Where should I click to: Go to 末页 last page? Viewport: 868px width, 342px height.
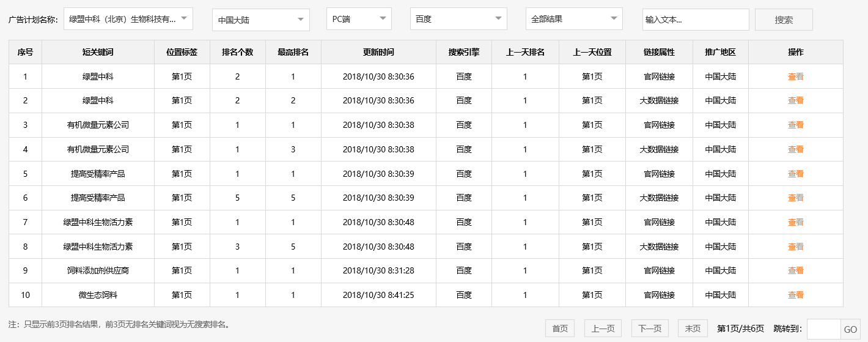pos(693,329)
